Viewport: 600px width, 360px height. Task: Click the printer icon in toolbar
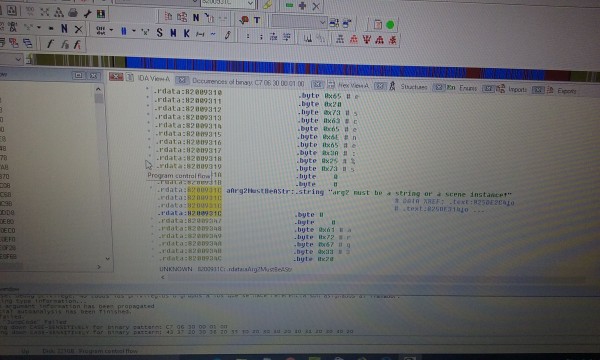click(73, 13)
